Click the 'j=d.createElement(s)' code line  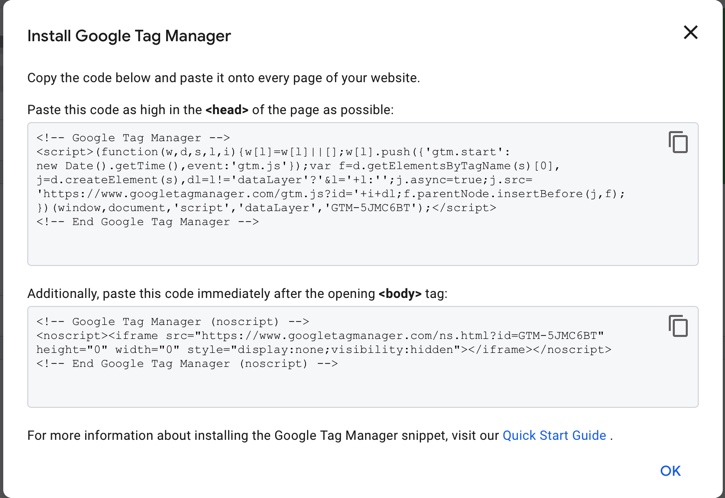(284, 179)
